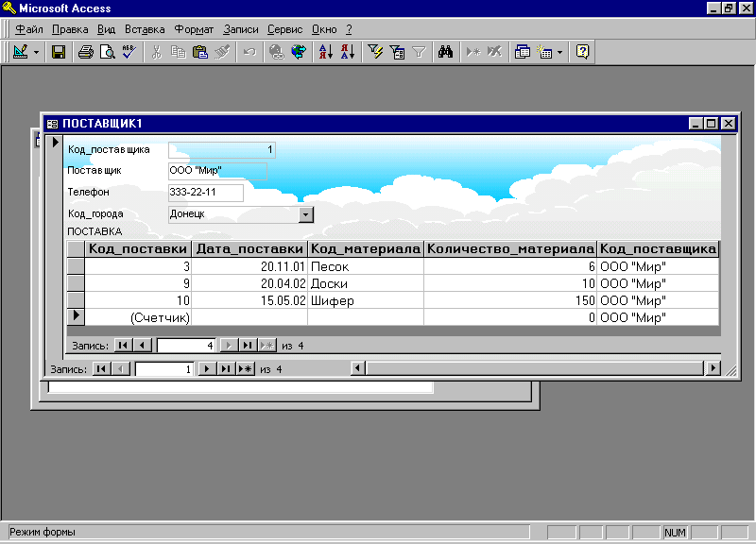
Task: Open the Database window icon
Action: click(523, 52)
